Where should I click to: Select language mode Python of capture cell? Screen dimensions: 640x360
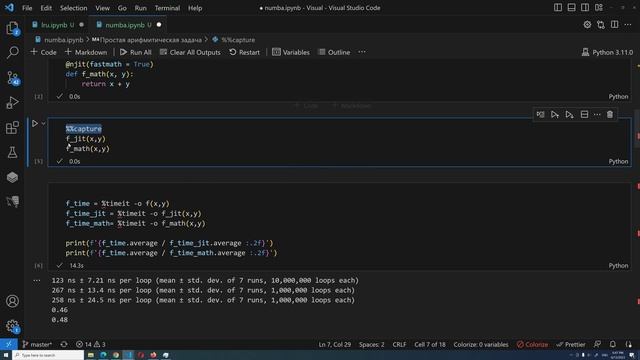(x=618, y=162)
